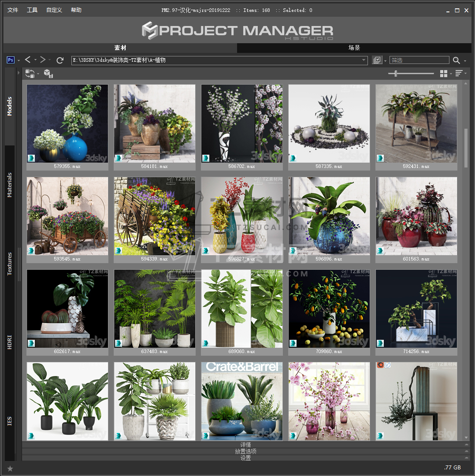Open the 自定义 menu
The width and height of the screenshot is (475, 476).
[54, 10]
